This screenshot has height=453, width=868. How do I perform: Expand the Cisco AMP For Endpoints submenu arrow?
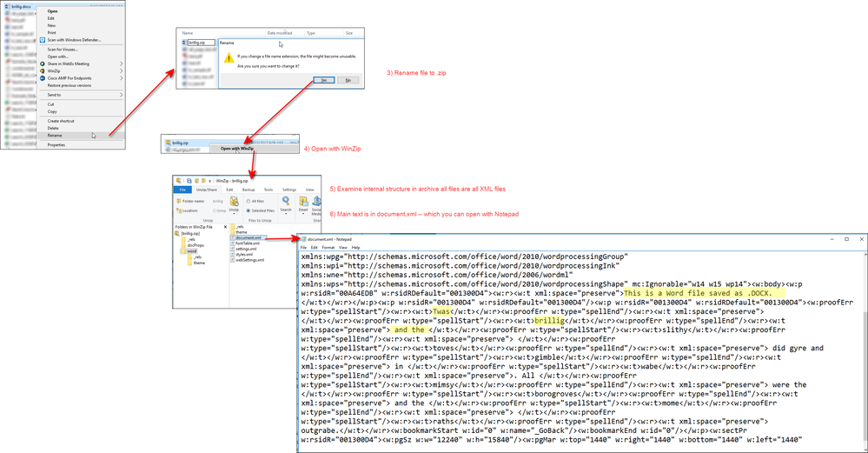tap(122, 78)
